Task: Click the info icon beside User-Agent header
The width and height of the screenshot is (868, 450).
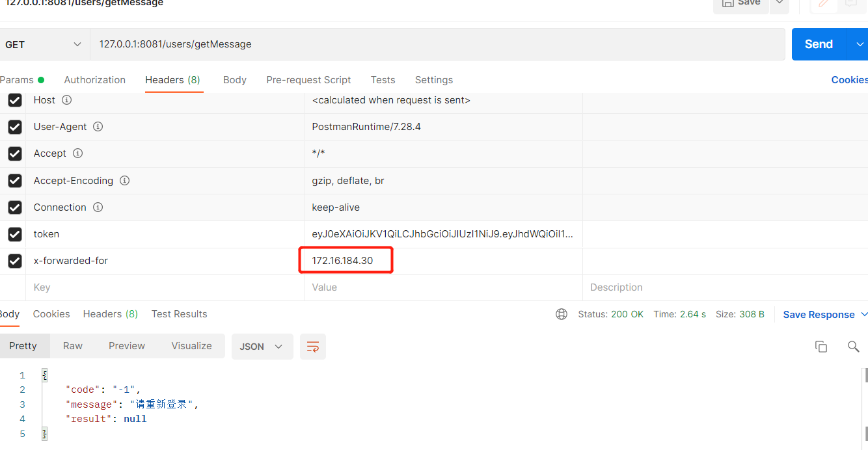Action: pos(98,127)
